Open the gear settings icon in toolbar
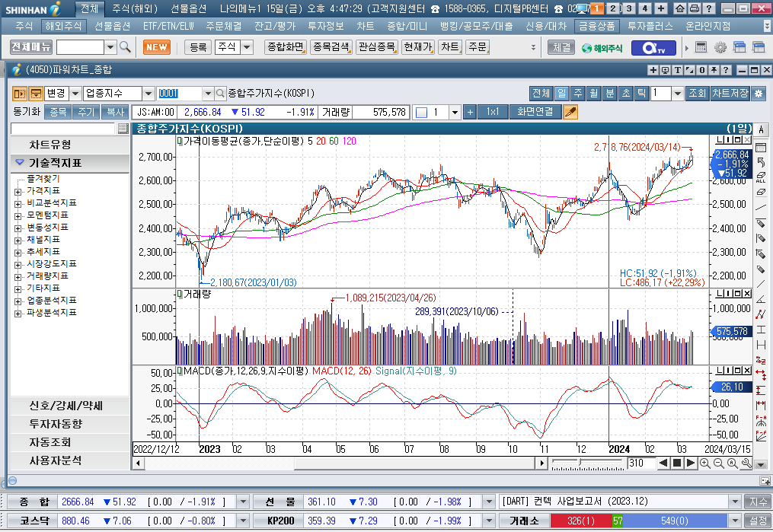 point(720,47)
